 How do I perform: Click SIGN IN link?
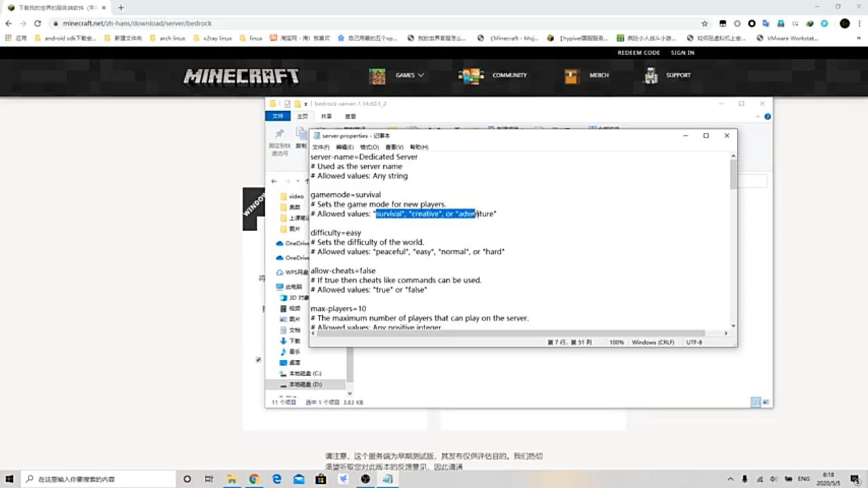tap(682, 53)
